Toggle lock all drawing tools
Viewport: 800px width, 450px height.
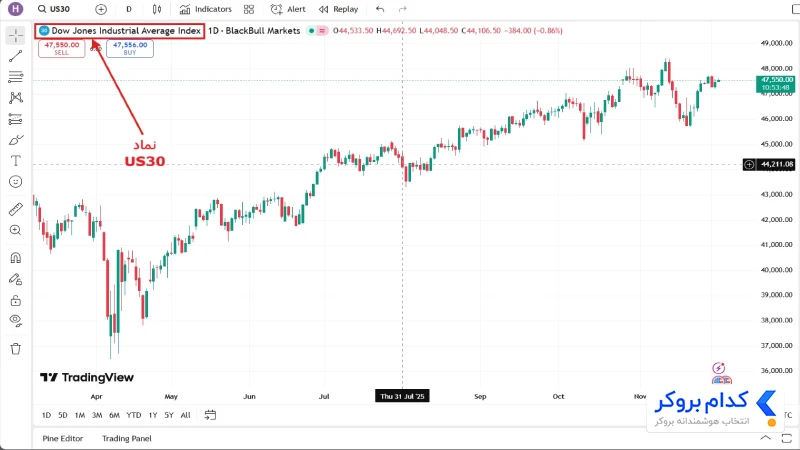pos(16,301)
